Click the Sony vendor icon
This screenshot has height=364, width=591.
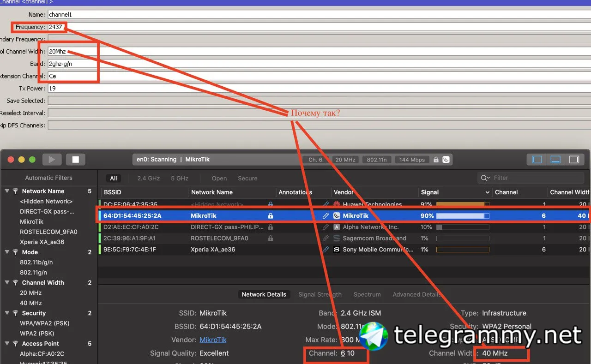click(337, 250)
